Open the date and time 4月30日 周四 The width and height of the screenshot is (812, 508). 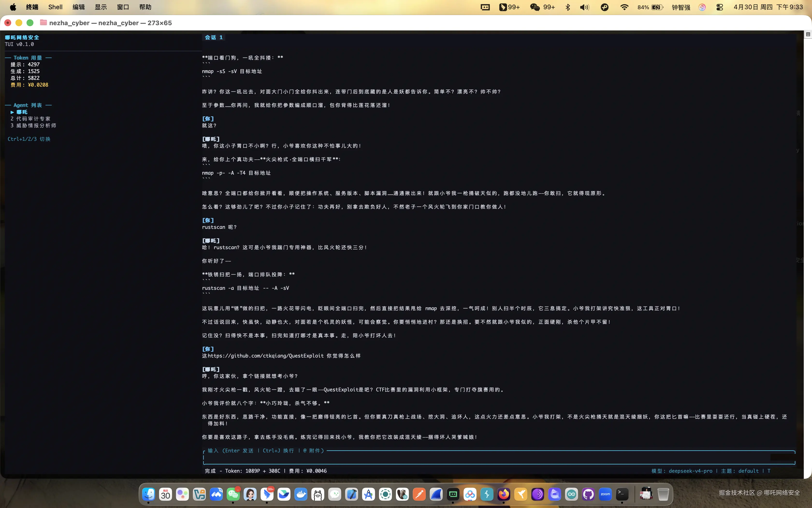(768, 7)
